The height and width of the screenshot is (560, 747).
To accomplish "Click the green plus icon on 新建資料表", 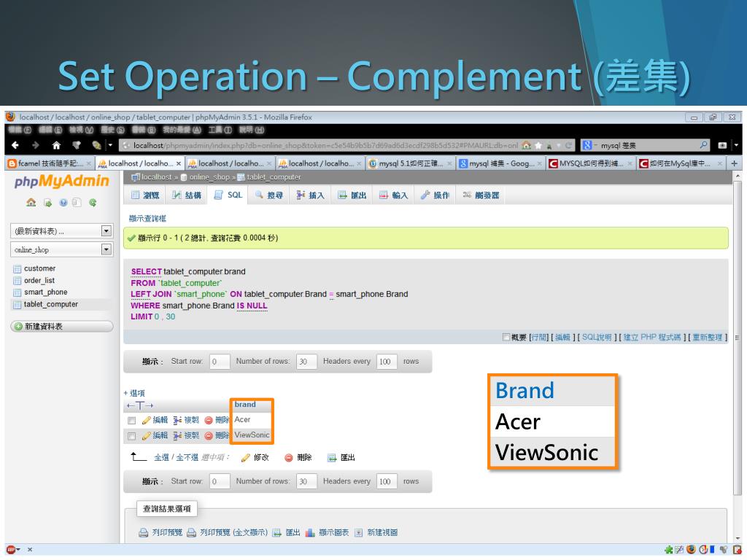I will [18, 327].
